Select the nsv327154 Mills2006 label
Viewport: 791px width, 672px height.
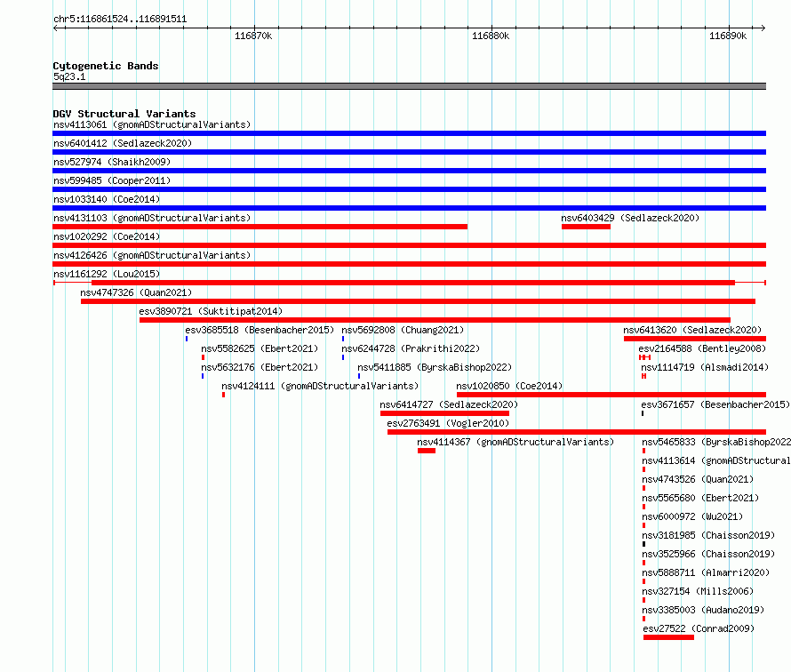coord(698,591)
